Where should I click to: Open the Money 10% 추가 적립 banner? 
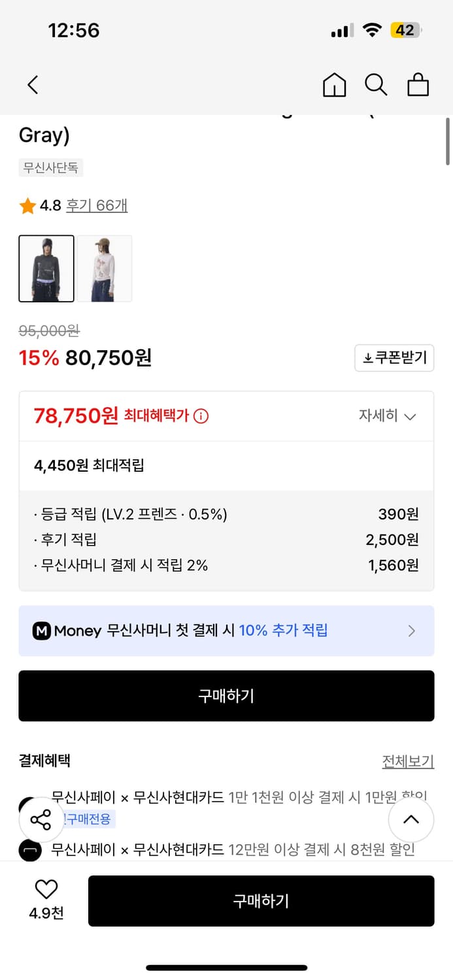point(226,630)
